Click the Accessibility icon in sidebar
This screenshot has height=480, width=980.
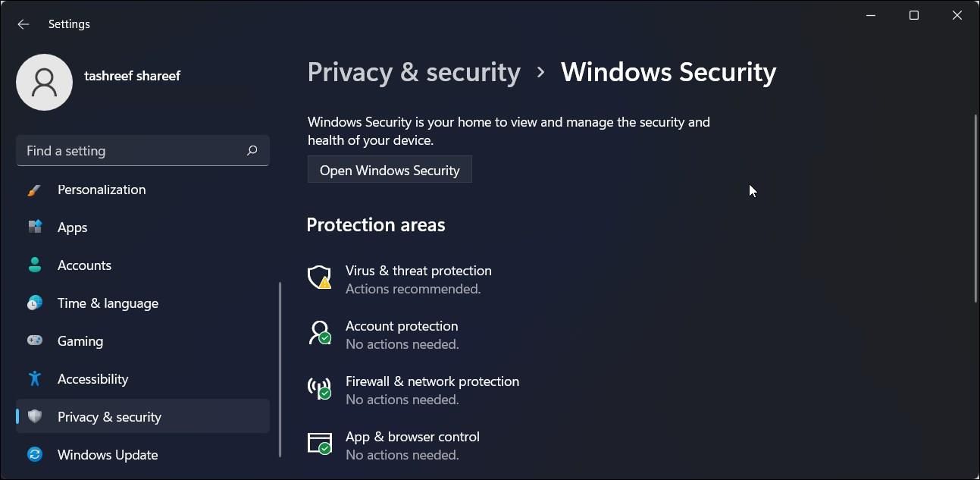[35, 378]
